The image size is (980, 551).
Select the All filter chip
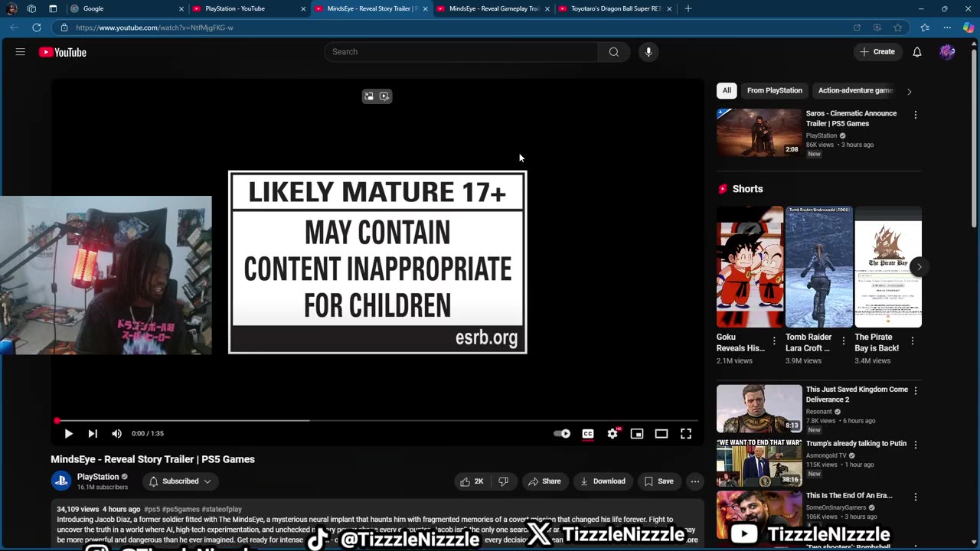(x=727, y=90)
